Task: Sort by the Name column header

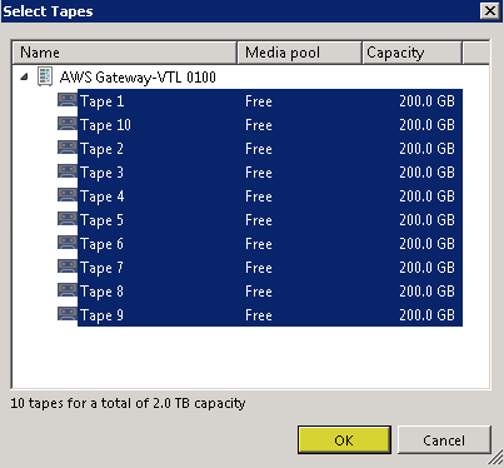Action: coord(124,53)
